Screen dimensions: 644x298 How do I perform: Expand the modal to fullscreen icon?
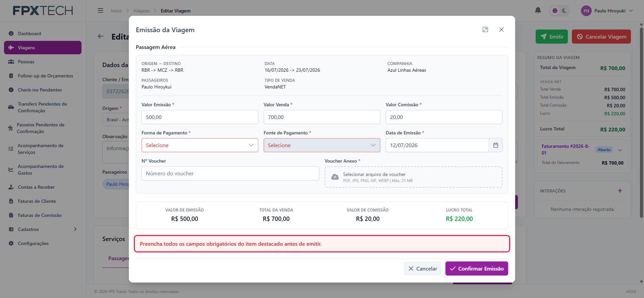485,29
